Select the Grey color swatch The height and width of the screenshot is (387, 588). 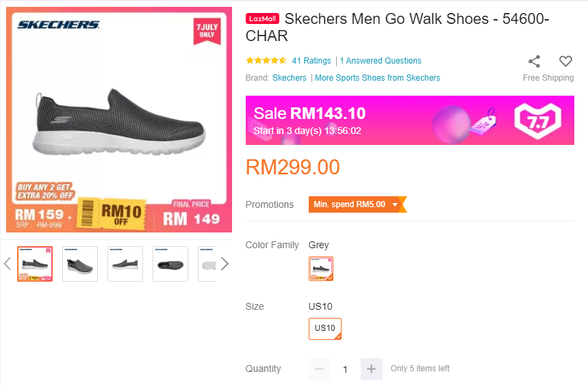(320, 269)
